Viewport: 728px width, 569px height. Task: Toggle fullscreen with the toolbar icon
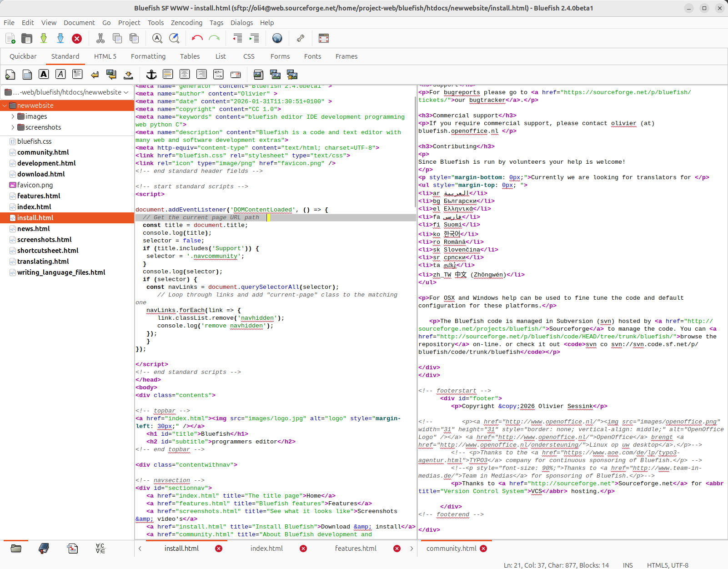[x=324, y=39]
